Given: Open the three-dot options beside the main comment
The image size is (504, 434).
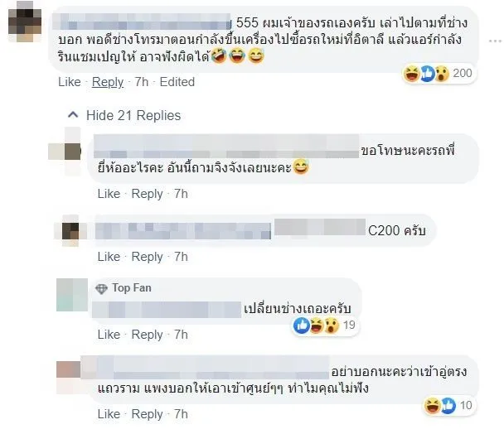Looking at the screenshot, I should point(496,41).
